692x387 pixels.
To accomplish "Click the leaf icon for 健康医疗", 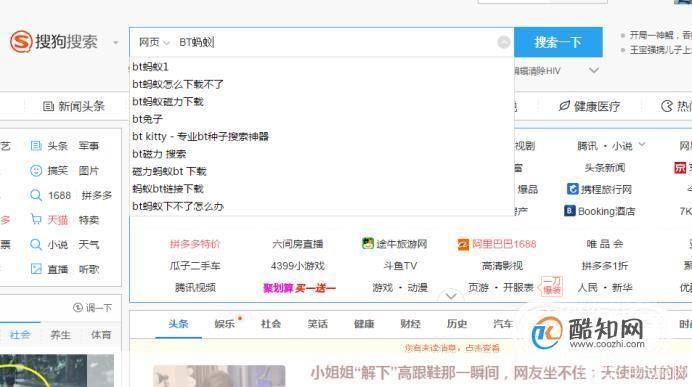I will pyautogui.click(x=564, y=106).
